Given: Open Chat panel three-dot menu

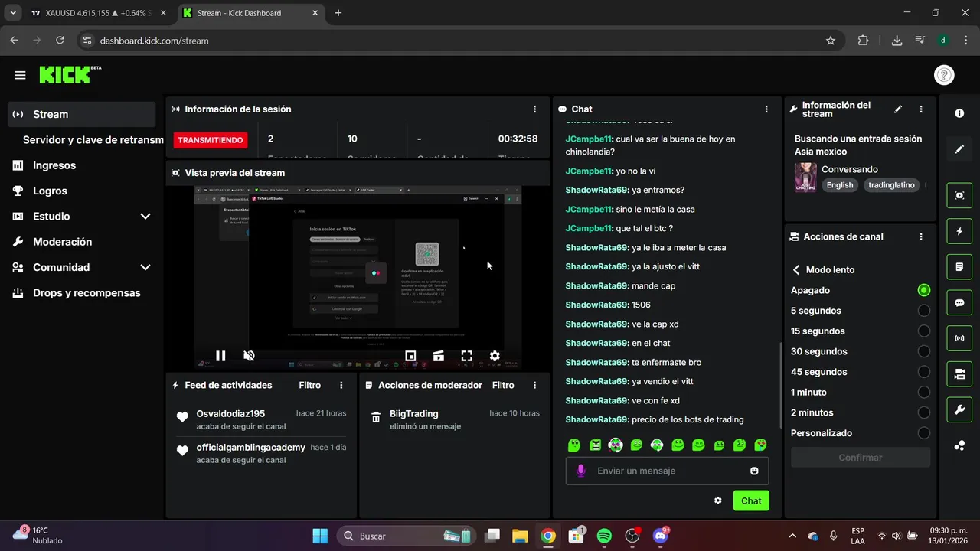Looking at the screenshot, I should click(x=766, y=109).
